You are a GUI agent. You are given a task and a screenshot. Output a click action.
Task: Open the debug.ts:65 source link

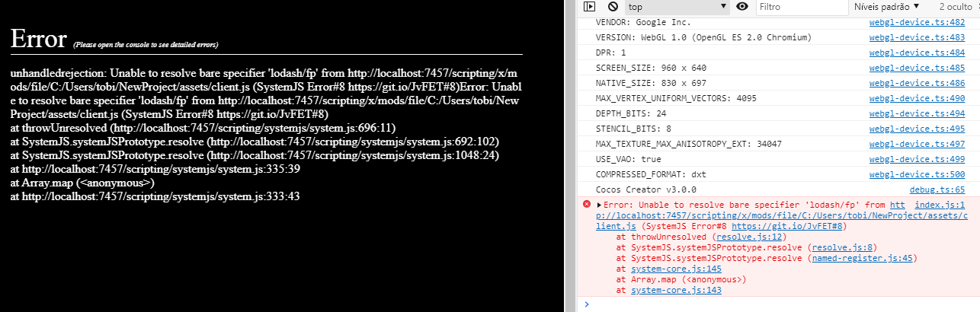[x=937, y=189]
